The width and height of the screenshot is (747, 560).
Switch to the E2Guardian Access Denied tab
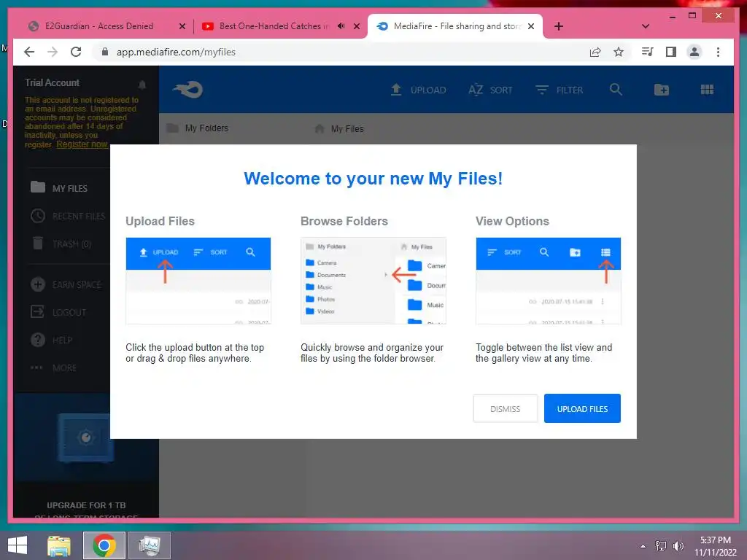coord(99,26)
